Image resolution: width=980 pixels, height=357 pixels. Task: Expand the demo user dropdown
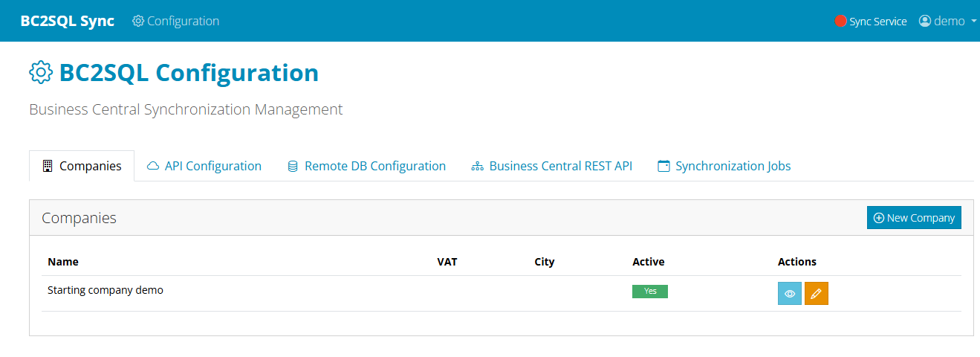pos(948,21)
